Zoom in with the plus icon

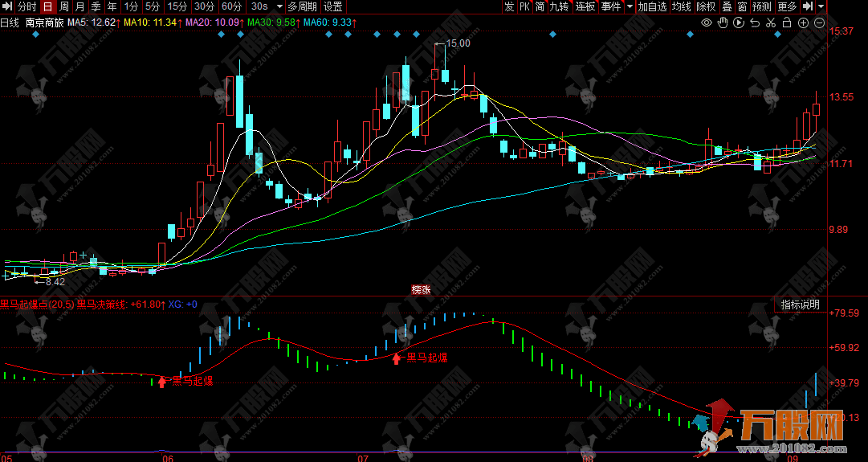pos(804,22)
